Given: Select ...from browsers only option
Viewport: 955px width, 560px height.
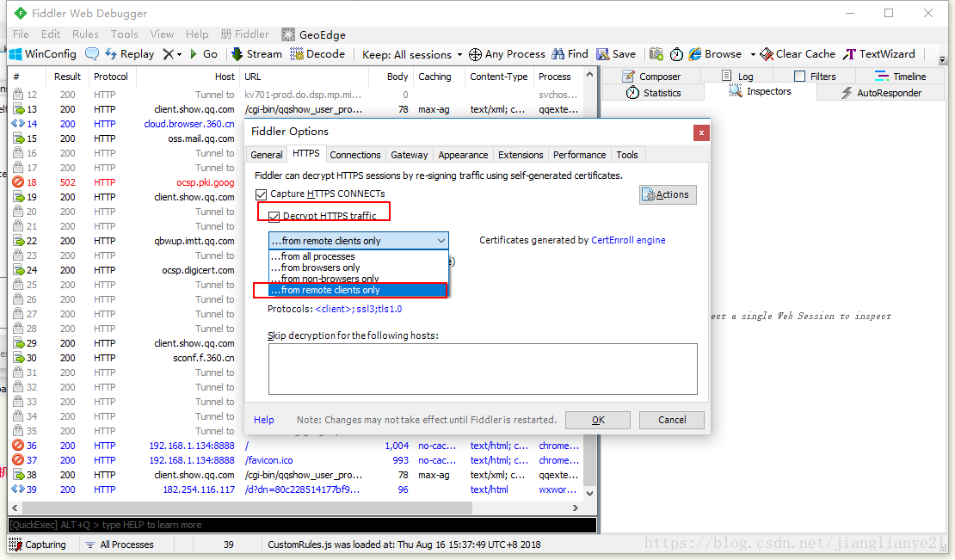Looking at the screenshot, I should click(358, 268).
